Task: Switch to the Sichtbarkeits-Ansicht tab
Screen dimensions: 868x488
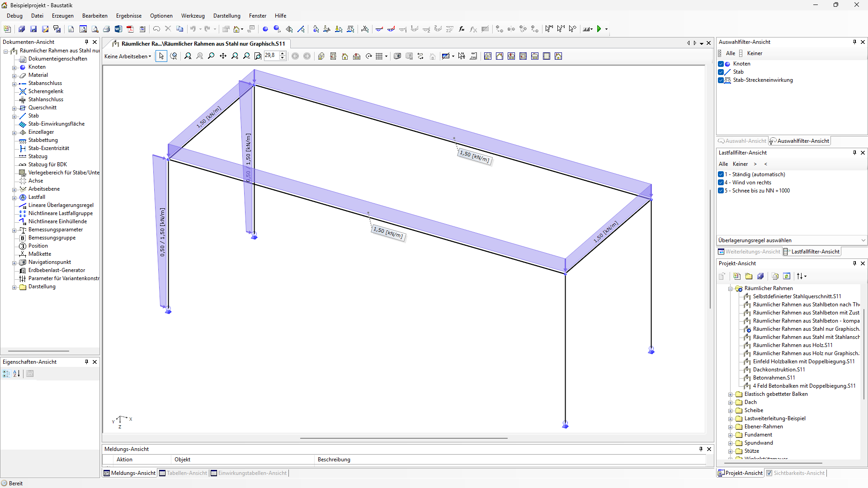Action: point(796,473)
